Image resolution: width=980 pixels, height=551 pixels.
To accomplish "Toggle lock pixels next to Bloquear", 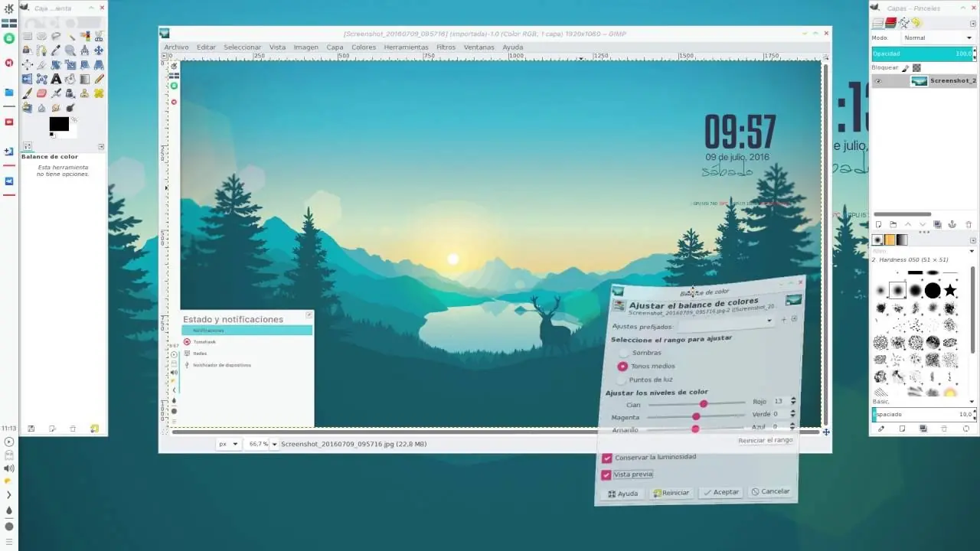I will [x=906, y=67].
